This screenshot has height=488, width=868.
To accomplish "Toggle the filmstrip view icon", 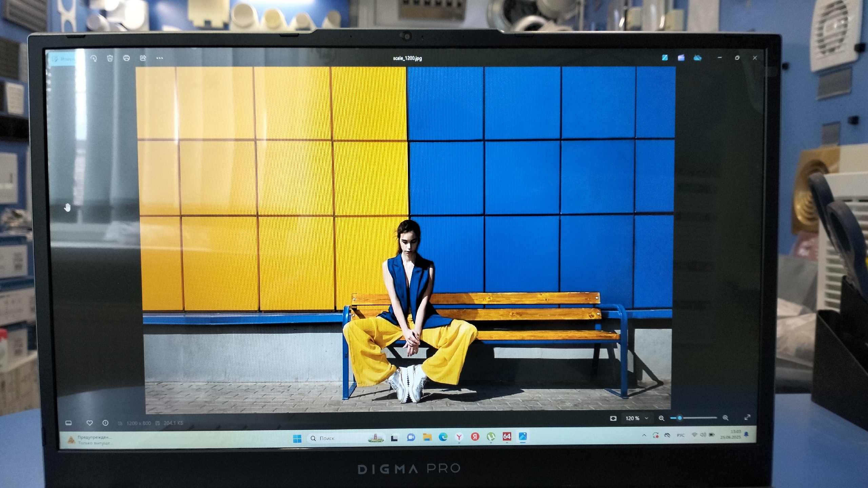I will click(x=68, y=423).
